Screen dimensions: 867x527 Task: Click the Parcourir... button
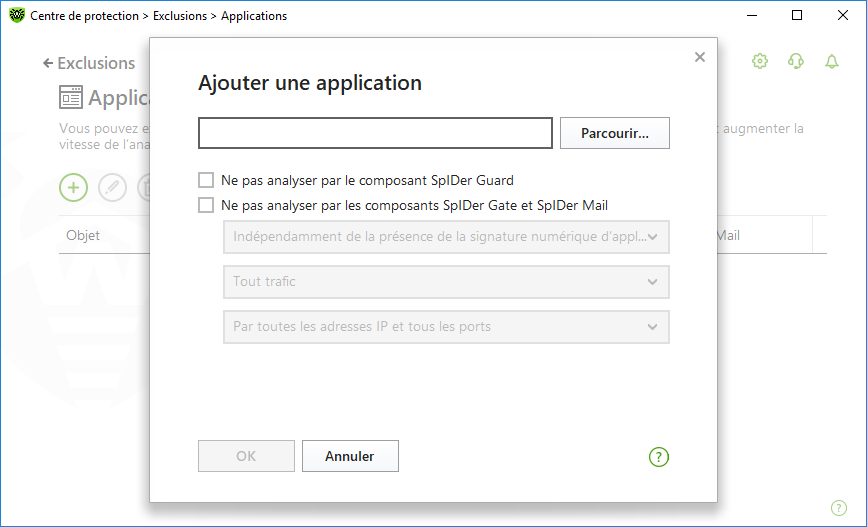tap(614, 133)
